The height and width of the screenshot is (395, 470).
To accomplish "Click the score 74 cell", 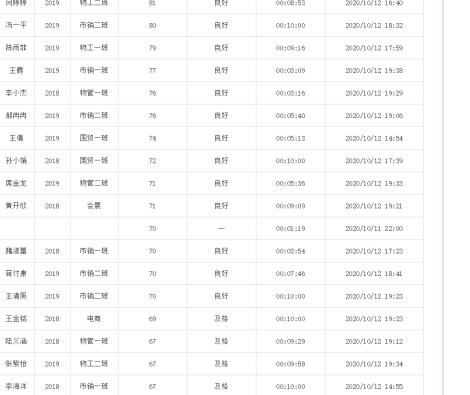I will click(152, 138).
